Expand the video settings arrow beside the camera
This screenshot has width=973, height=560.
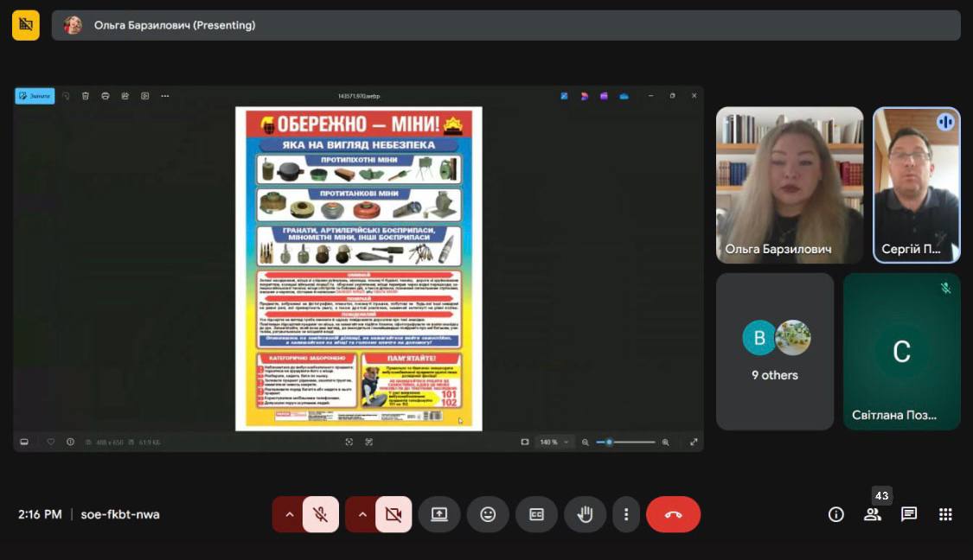point(362,514)
